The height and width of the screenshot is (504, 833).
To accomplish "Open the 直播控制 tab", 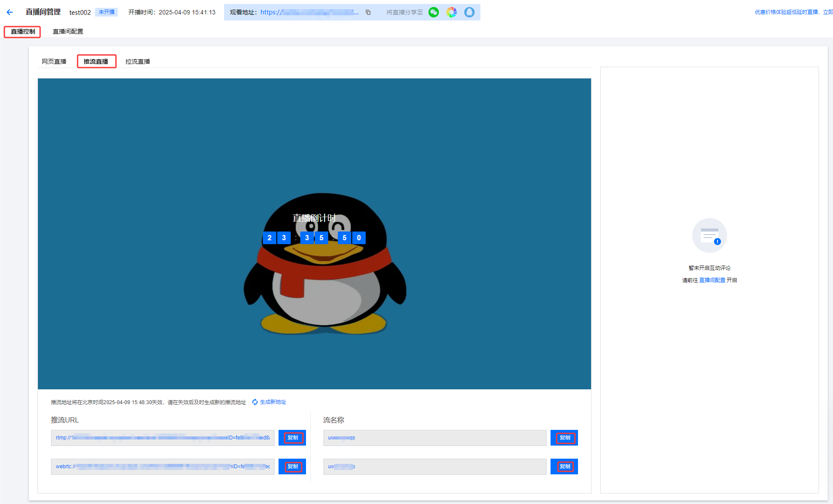I will click(23, 31).
